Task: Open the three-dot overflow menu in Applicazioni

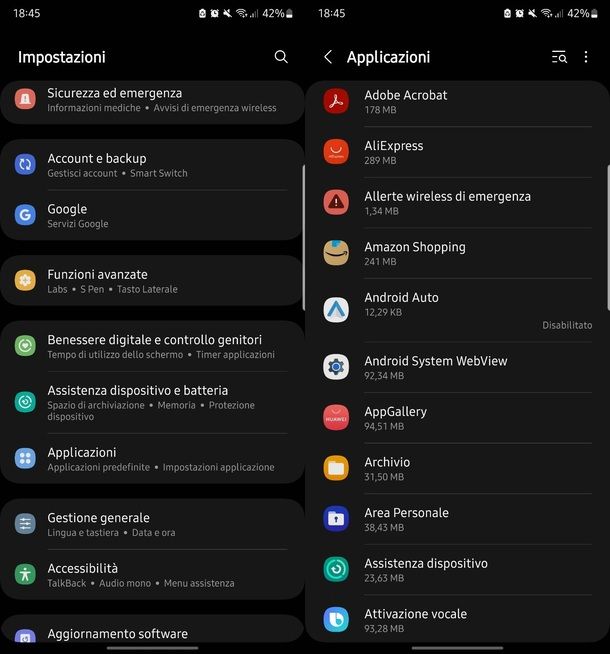Action: pos(586,57)
